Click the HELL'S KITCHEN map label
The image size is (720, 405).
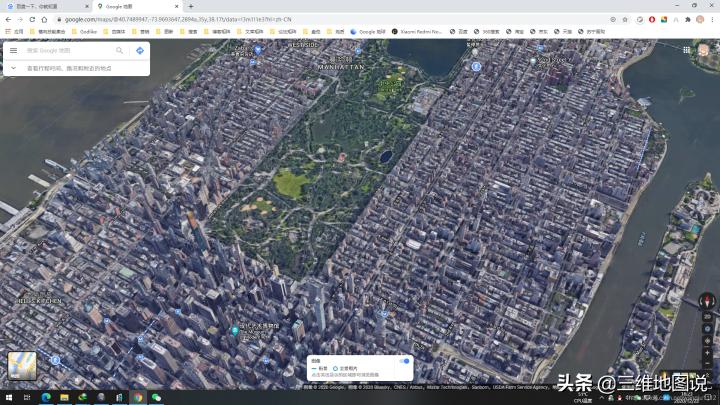coord(39,301)
